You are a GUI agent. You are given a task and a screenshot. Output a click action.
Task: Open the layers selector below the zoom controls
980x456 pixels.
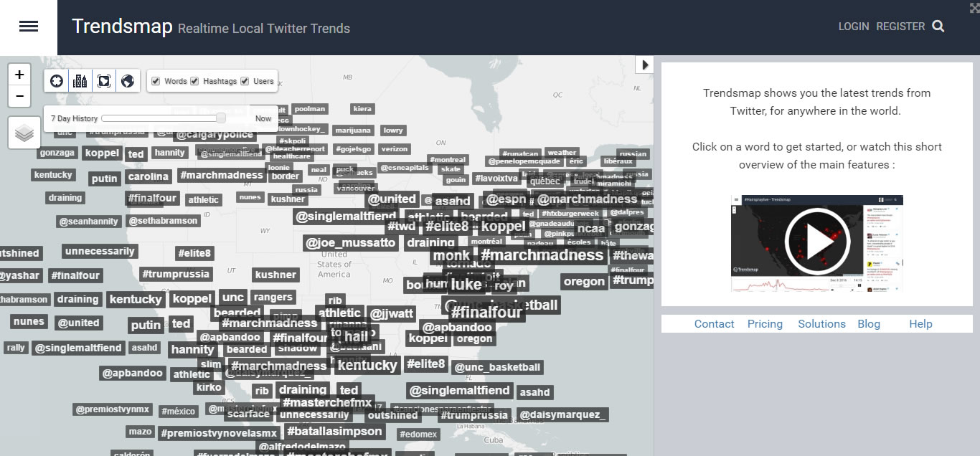click(24, 133)
